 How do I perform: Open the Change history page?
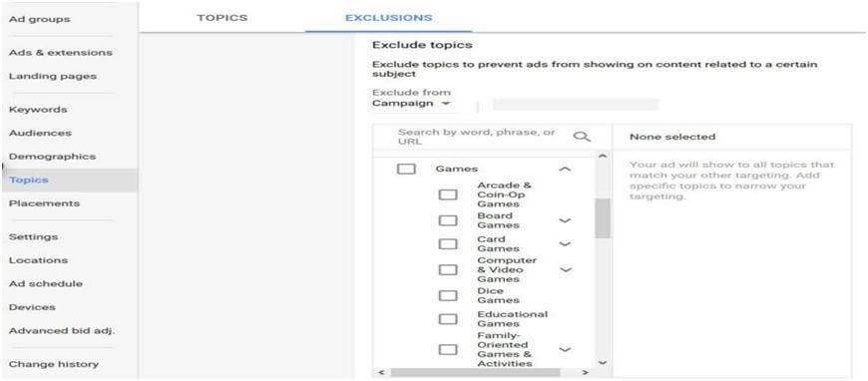[54, 364]
